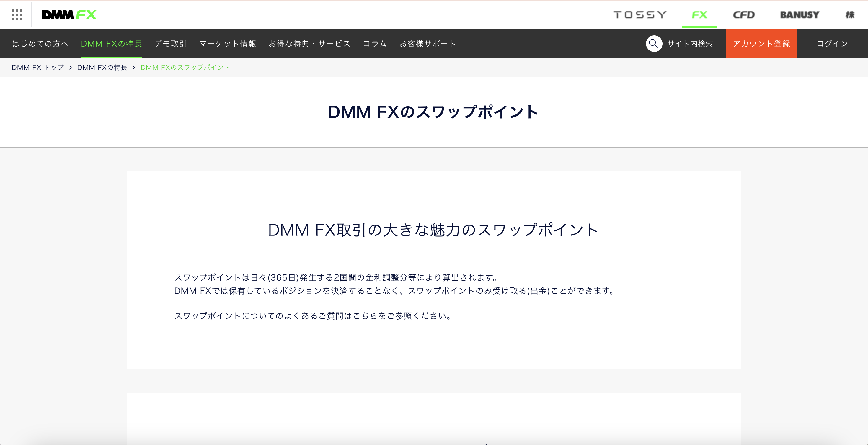Open the DMM FXの特長 menu item
Image resolution: width=868 pixels, height=445 pixels.
pyautogui.click(x=111, y=44)
